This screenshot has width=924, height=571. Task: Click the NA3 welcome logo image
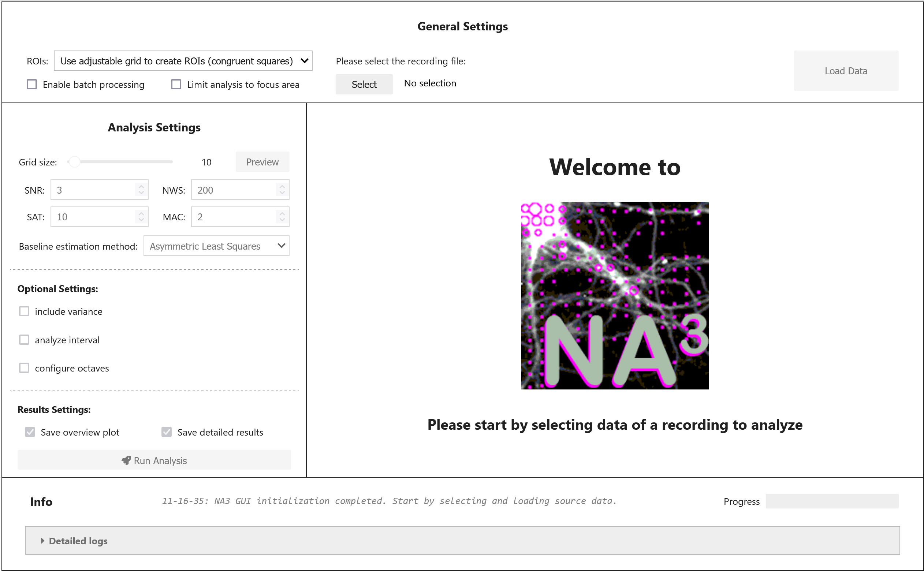click(614, 295)
